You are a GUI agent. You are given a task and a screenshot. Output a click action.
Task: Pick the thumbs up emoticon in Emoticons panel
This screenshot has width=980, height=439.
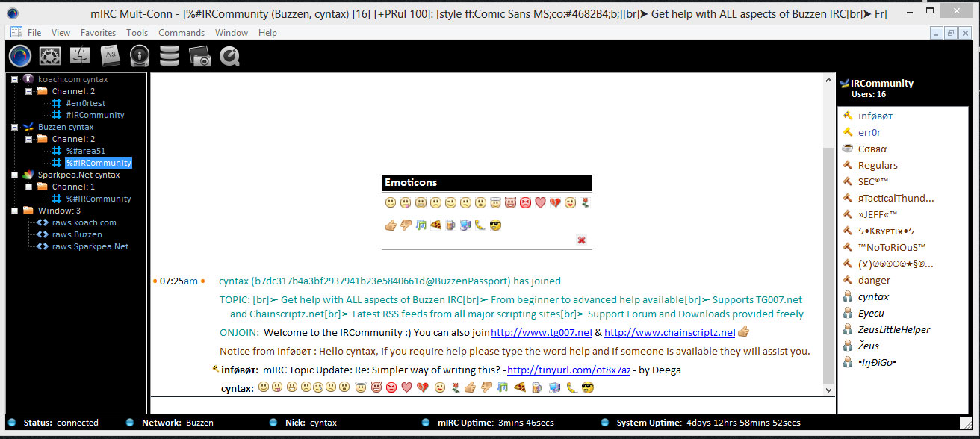[x=391, y=225]
